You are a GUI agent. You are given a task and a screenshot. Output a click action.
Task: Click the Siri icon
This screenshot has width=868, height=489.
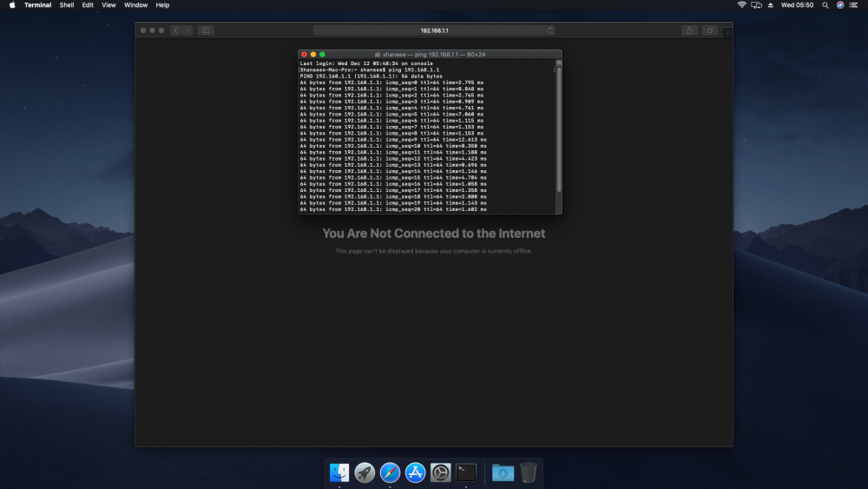839,5
